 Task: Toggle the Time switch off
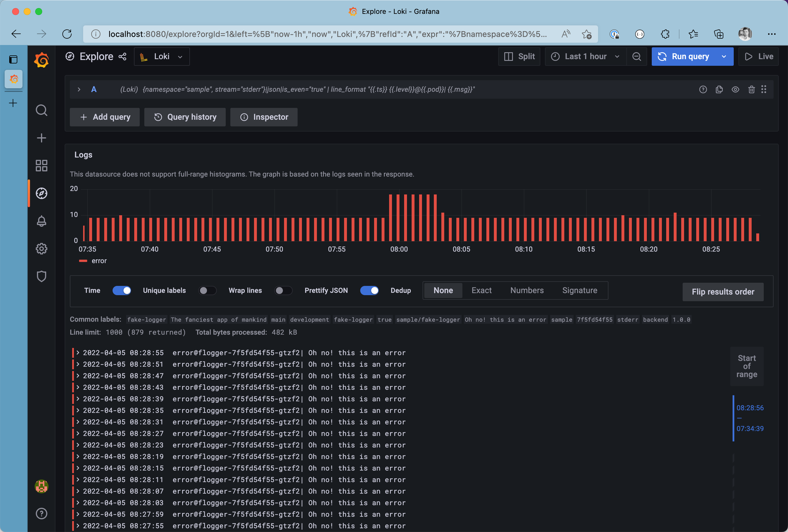point(122,291)
